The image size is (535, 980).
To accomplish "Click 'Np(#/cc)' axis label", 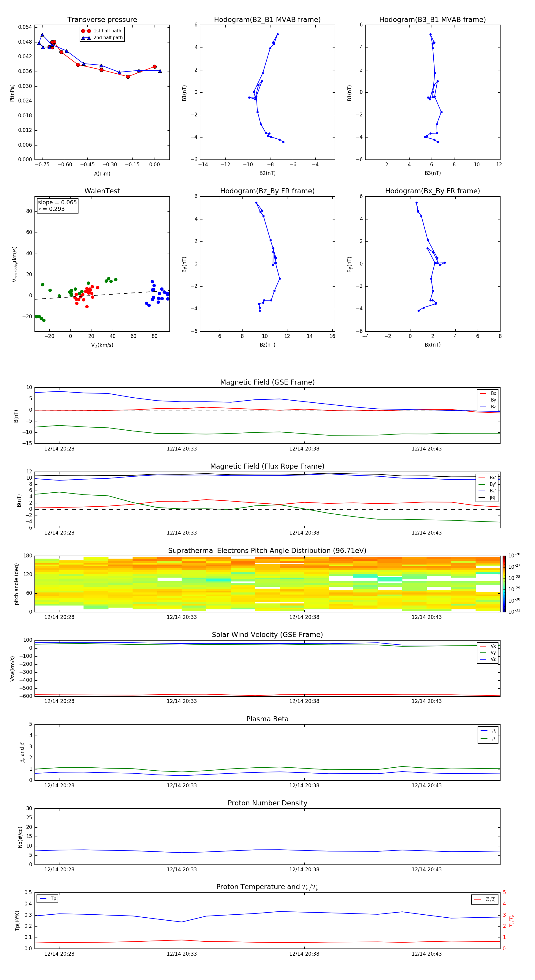I will coord(20,837).
